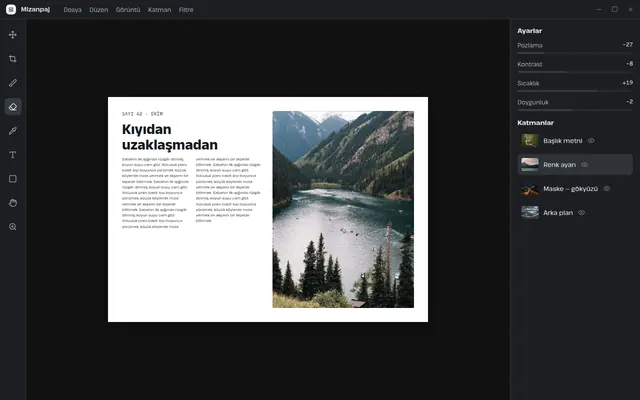Viewport: 640px width, 400px height.
Task: Hide the Maske – gökyüzü layer
Action: point(607,189)
